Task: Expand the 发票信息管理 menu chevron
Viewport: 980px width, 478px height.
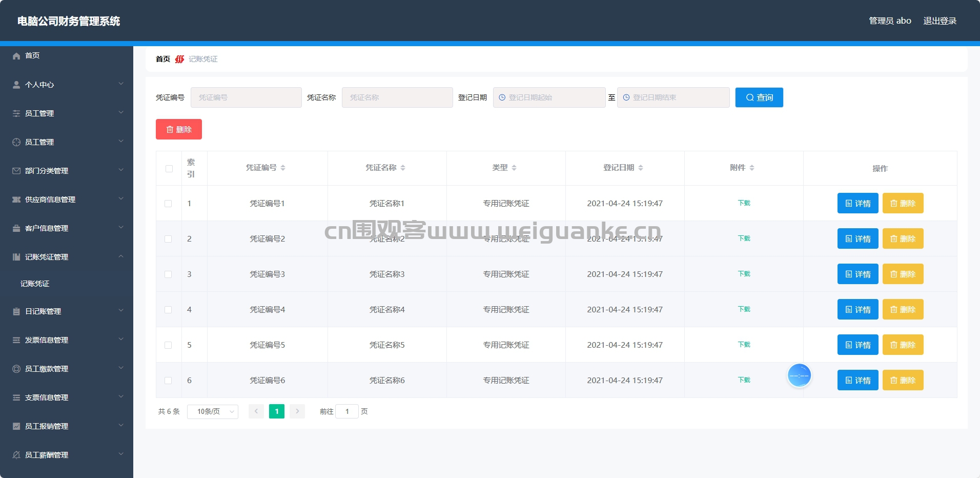Action: click(x=121, y=339)
